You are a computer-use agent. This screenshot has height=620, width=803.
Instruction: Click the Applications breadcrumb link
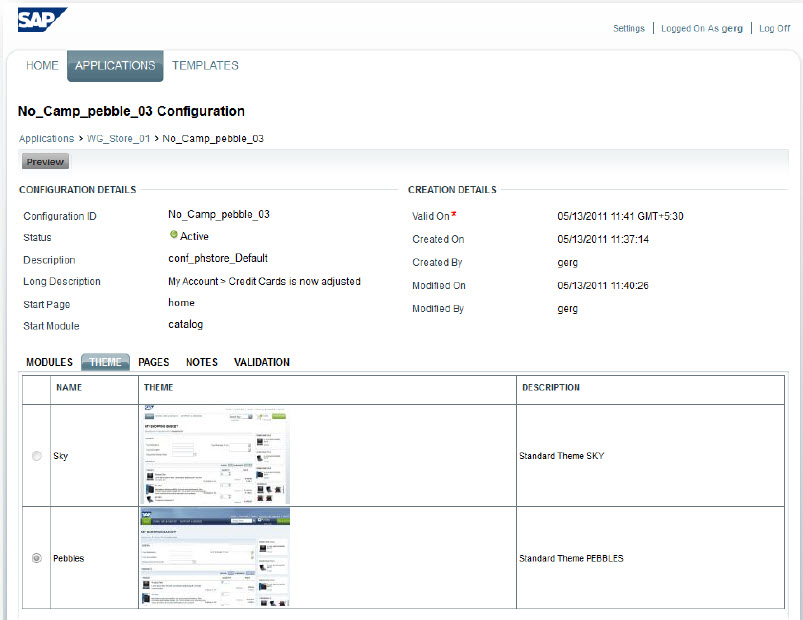click(46, 138)
